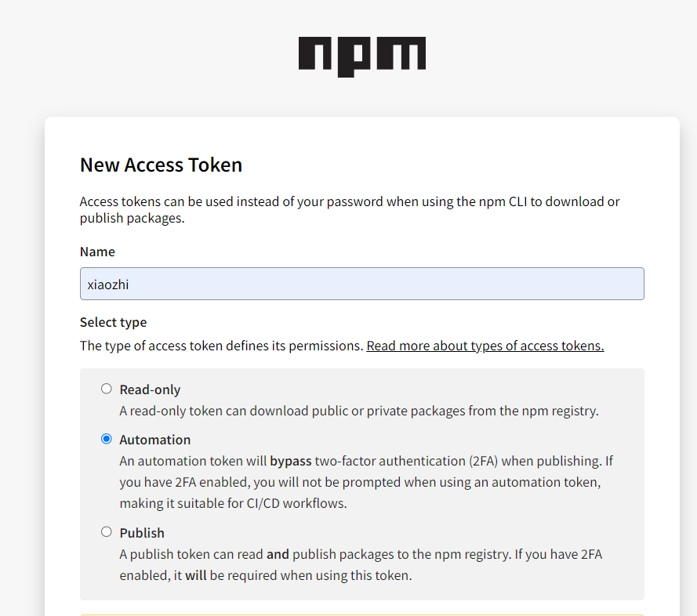Click the npm logo at the top

click(x=361, y=56)
